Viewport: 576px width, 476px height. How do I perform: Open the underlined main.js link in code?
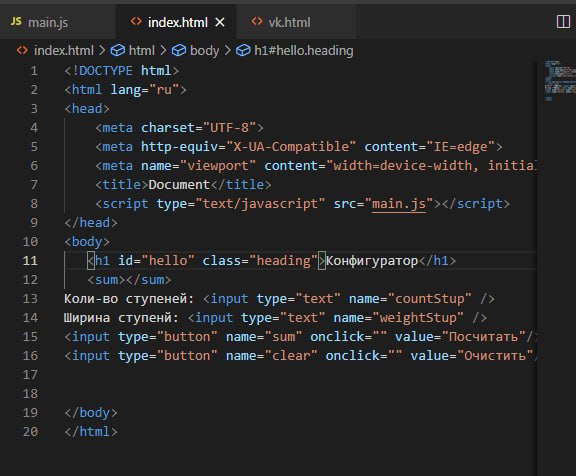[399, 204]
